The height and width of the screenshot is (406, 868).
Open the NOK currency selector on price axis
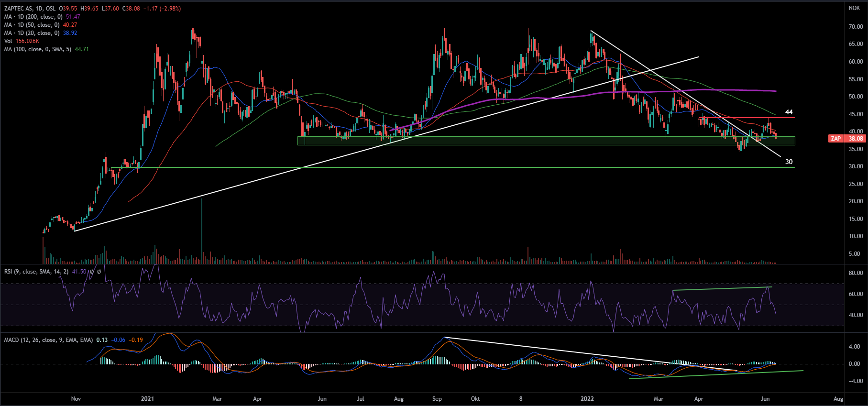[x=854, y=8]
